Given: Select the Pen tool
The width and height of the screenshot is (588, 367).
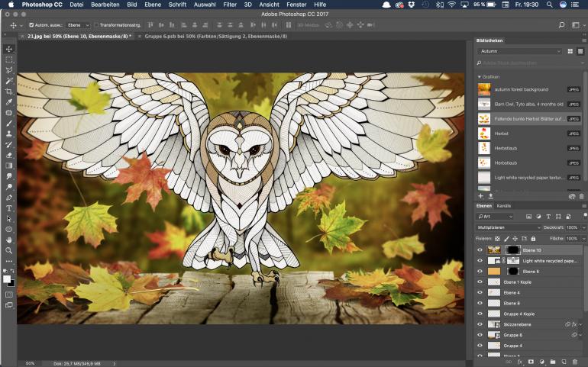Looking at the screenshot, I should click(9, 197).
